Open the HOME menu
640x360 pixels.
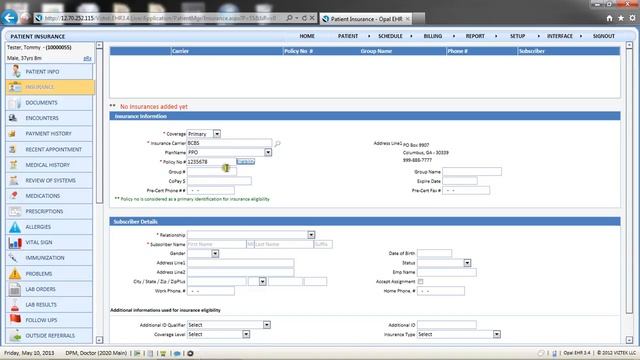coord(307,36)
